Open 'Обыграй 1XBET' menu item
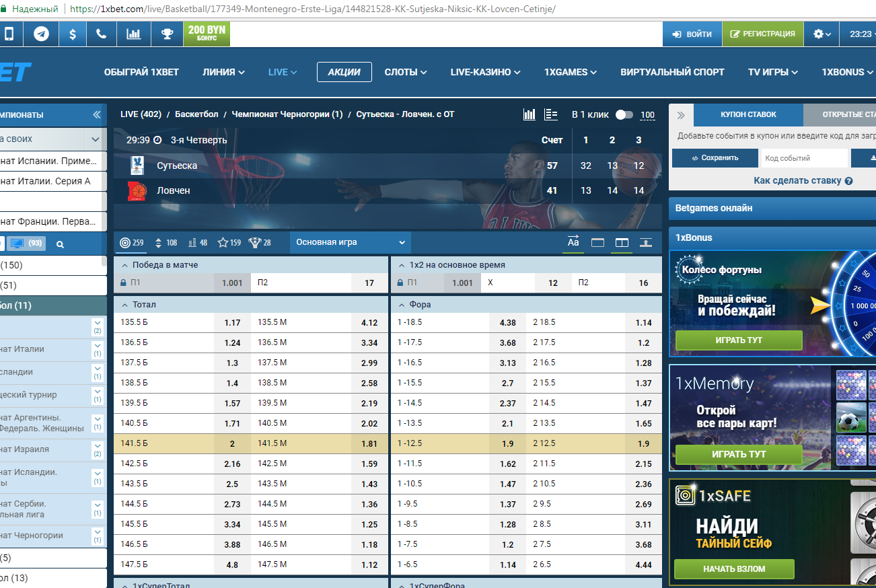 point(142,72)
